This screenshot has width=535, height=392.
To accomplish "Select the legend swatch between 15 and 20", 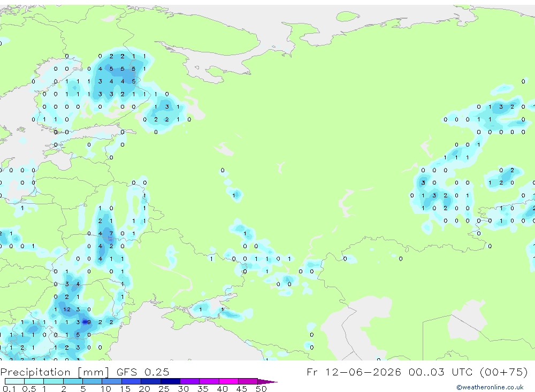I will (132, 381).
